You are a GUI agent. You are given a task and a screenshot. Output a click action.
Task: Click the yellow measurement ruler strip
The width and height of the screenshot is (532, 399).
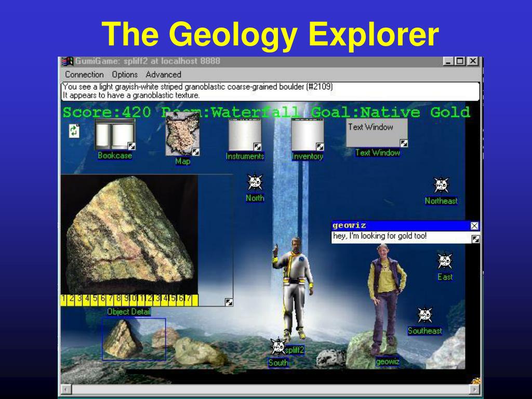coord(129,300)
